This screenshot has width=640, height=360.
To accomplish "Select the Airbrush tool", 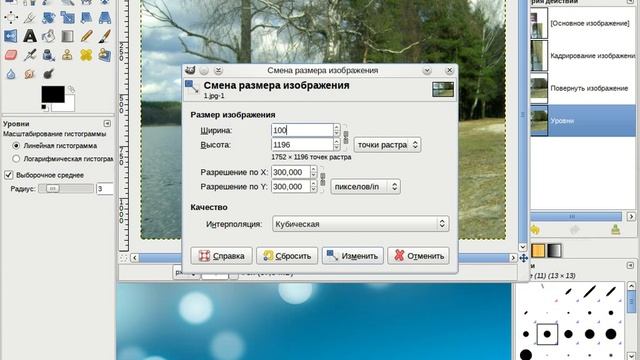I will pyautogui.click(x=30, y=55).
